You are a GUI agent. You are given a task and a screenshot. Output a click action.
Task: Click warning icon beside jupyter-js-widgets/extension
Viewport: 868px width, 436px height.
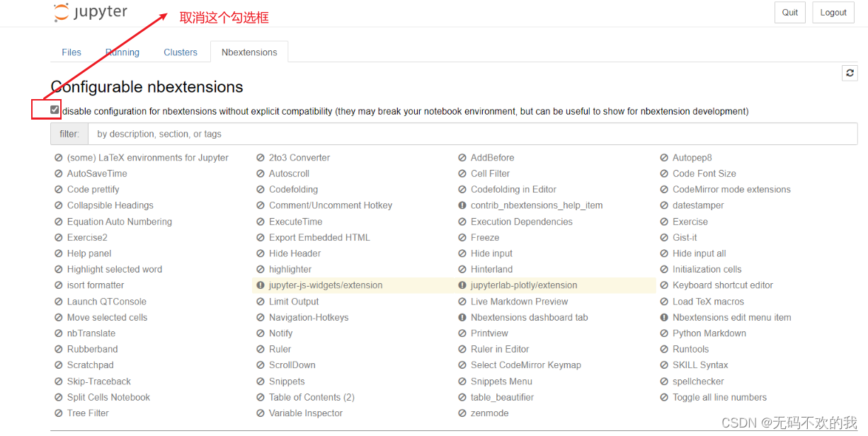click(x=261, y=285)
